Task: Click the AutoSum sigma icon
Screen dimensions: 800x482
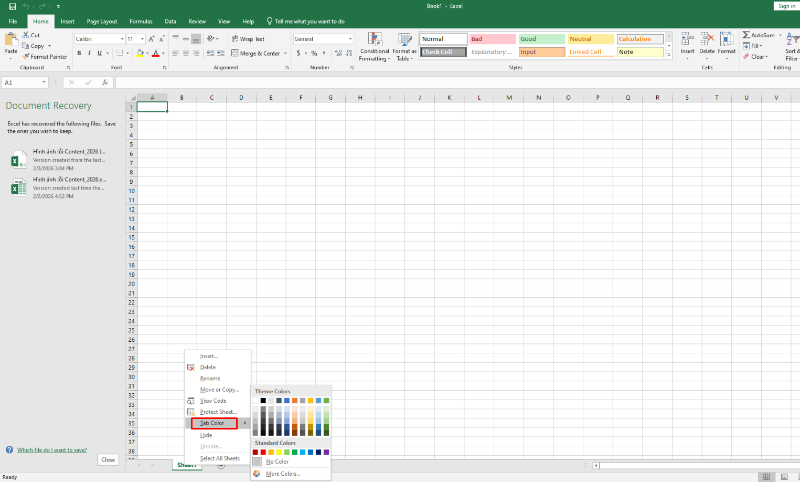Action: (x=746, y=35)
